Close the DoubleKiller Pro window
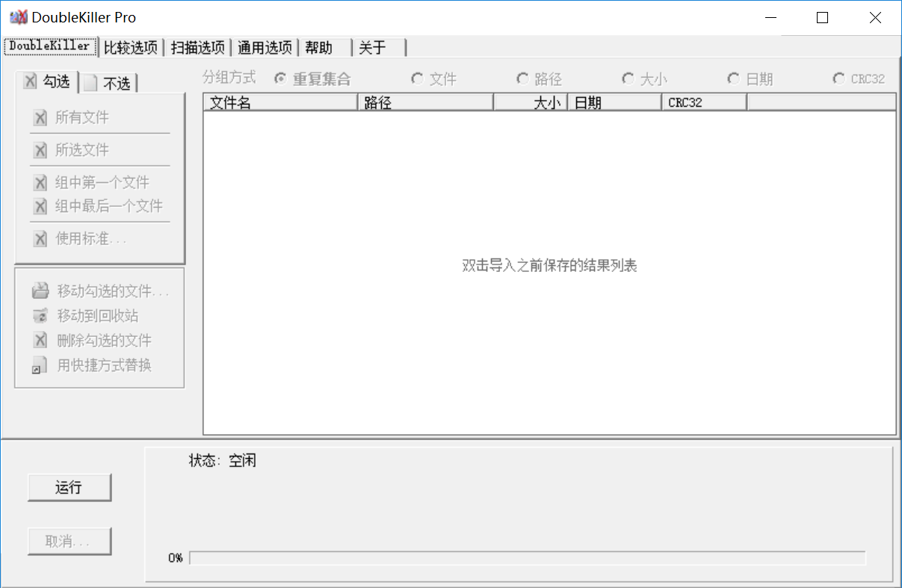Viewport: 902px width, 588px height. coord(875,18)
